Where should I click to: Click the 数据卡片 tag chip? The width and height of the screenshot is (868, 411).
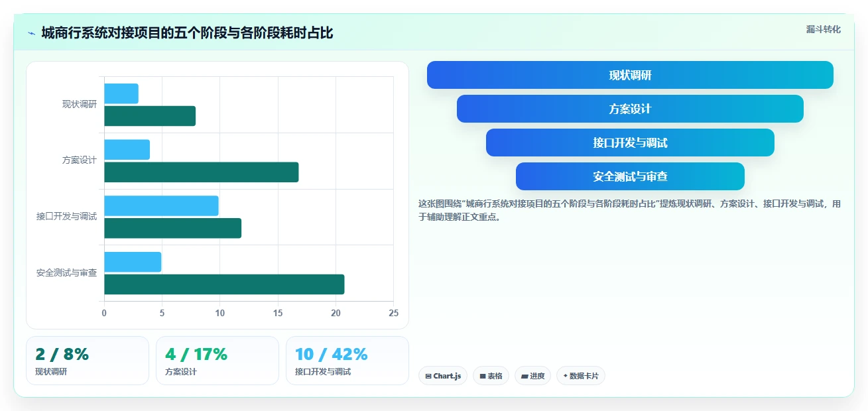(581, 376)
